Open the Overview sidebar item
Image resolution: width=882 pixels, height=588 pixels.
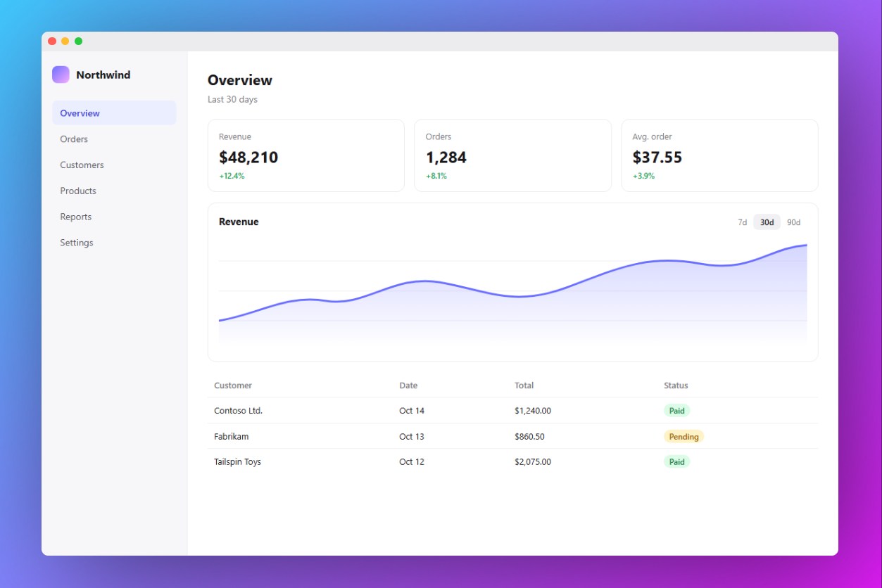click(x=114, y=113)
